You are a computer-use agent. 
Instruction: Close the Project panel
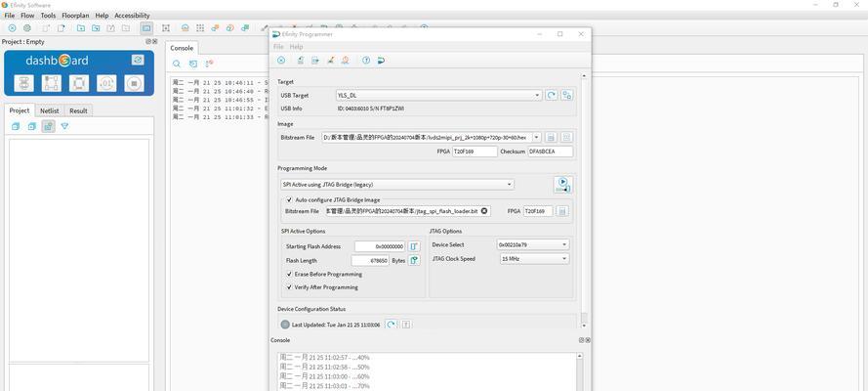point(154,41)
